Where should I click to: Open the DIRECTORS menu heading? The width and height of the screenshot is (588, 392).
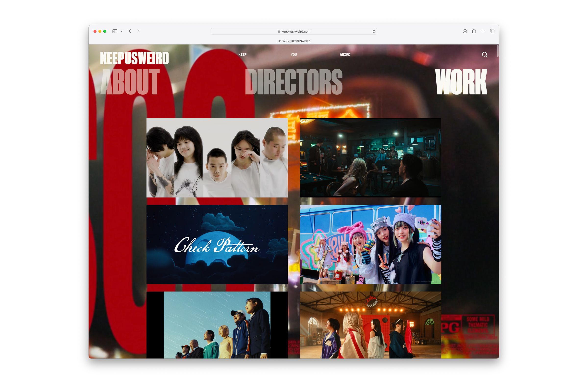click(x=294, y=82)
